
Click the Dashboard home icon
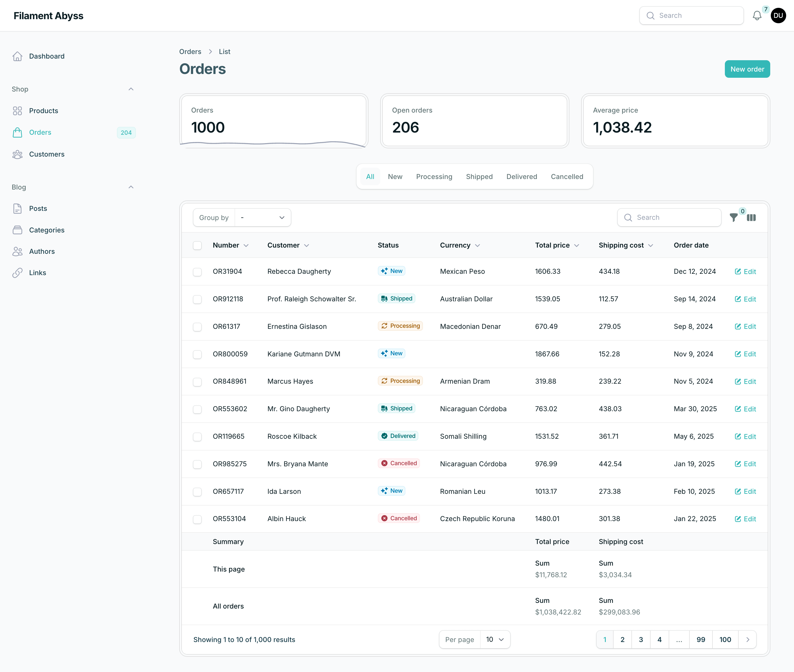[x=18, y=56]
